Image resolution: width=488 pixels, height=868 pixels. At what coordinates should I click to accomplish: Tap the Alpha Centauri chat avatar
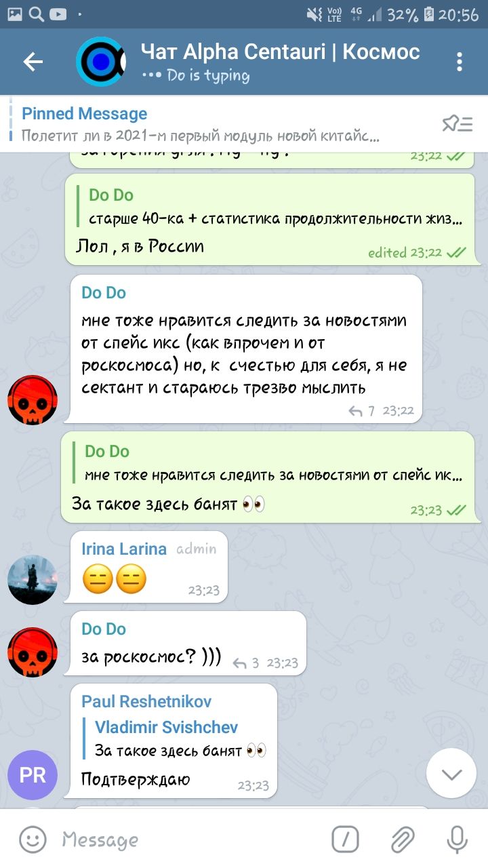(100, 62)
